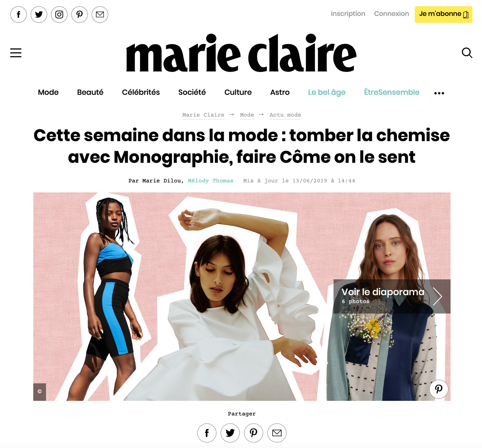Share article by email under Partager
Viewport: 482px width, 448px height.
(x=277, y=433)
